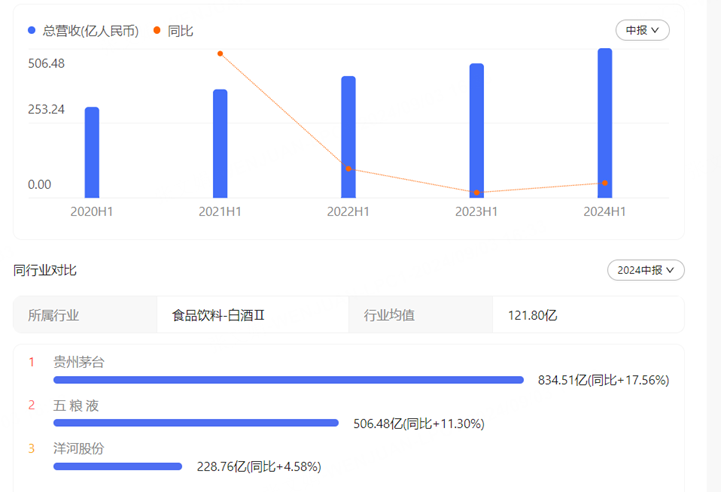Click the 506.48亿(同比+11.30%) value
This screenshot has height=492, width=721.
(419, 423)
